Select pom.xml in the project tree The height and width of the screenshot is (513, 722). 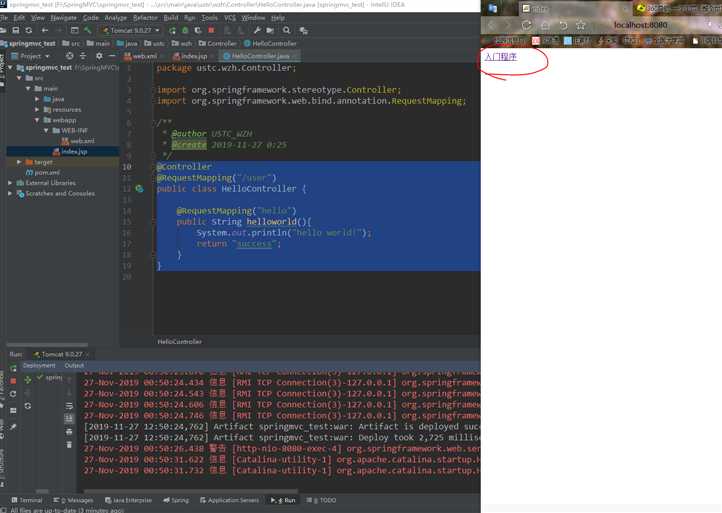pos(43,173)
